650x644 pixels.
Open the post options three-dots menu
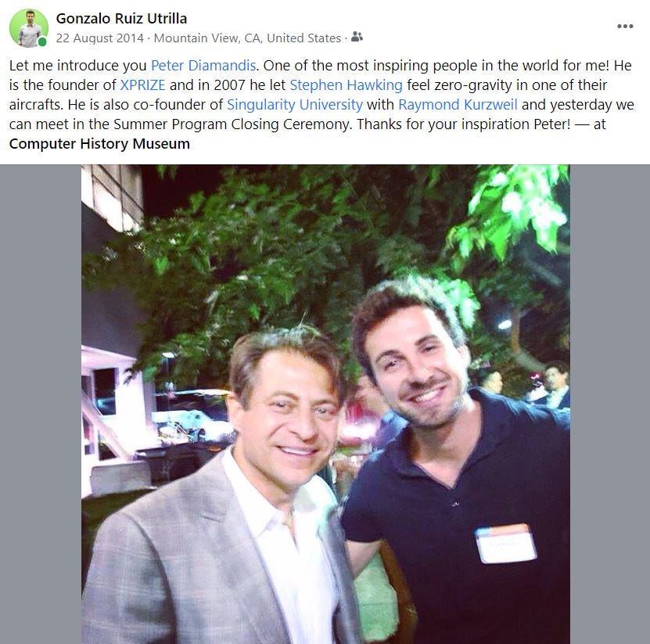[x=625, y=26]
